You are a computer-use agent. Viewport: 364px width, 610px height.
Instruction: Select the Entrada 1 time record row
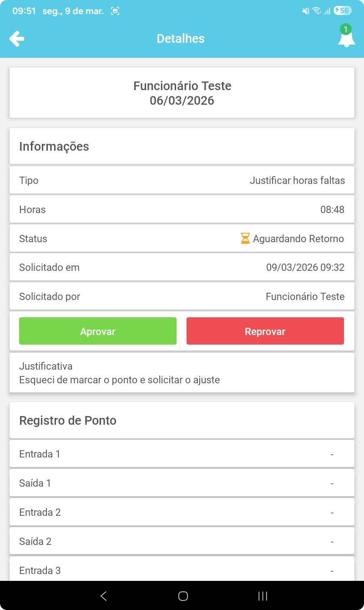pos(182,454)
